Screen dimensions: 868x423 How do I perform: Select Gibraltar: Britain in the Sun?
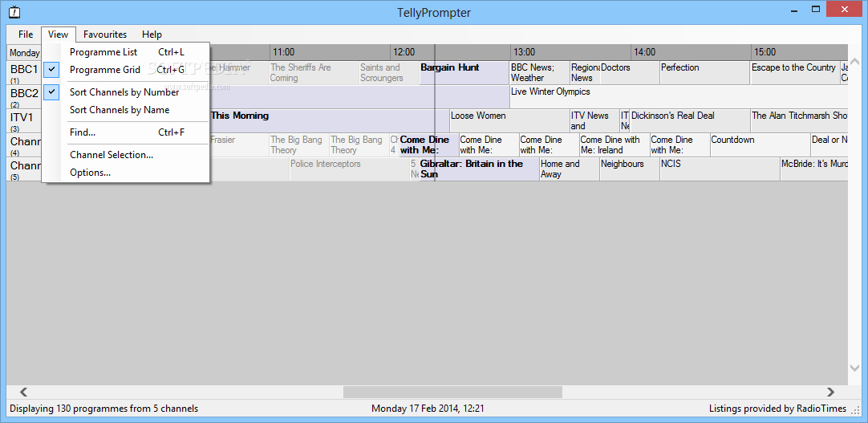479,169
